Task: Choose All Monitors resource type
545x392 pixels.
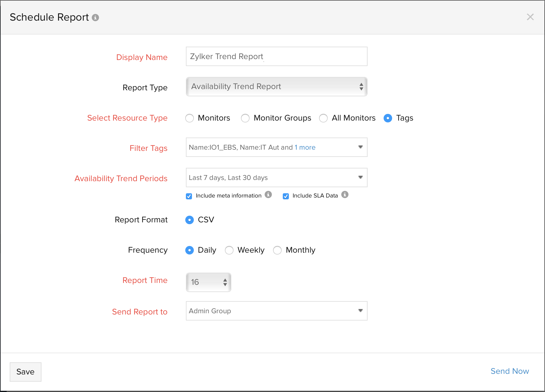Action: pos(323,118)
